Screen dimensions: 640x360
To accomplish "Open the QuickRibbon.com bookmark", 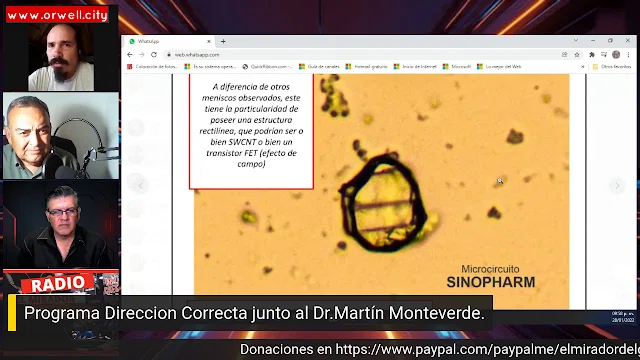I will [x=267, y=67].
